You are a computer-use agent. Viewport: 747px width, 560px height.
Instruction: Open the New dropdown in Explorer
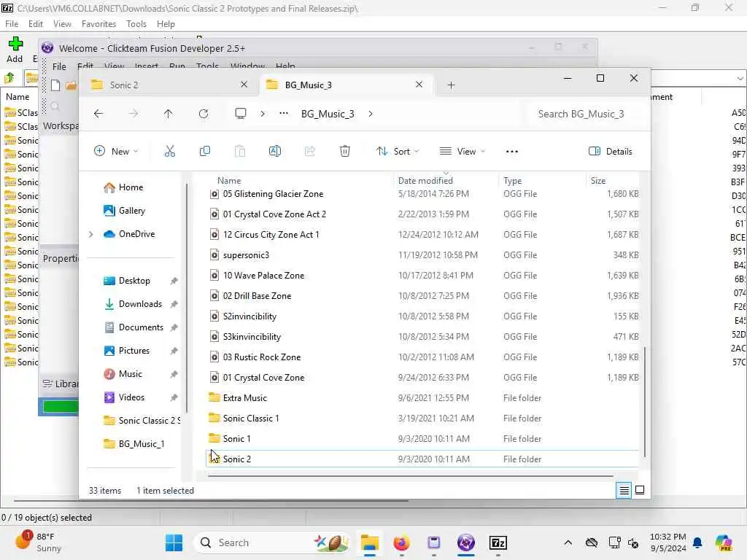[x=116, y=152]
